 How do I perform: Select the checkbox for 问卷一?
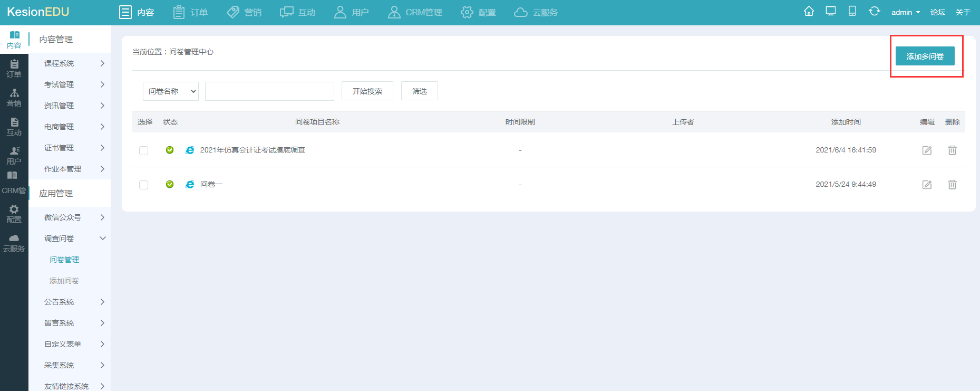click(143, 185)
